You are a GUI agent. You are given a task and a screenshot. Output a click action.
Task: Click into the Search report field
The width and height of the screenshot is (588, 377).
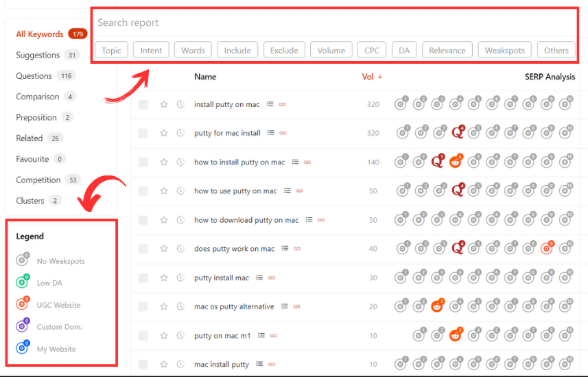[x=333, y=23]
